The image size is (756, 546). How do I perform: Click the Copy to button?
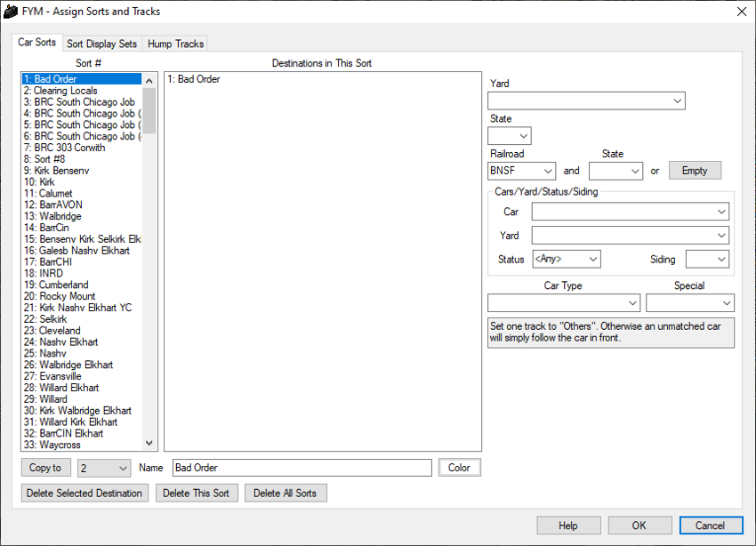point(45,468)
